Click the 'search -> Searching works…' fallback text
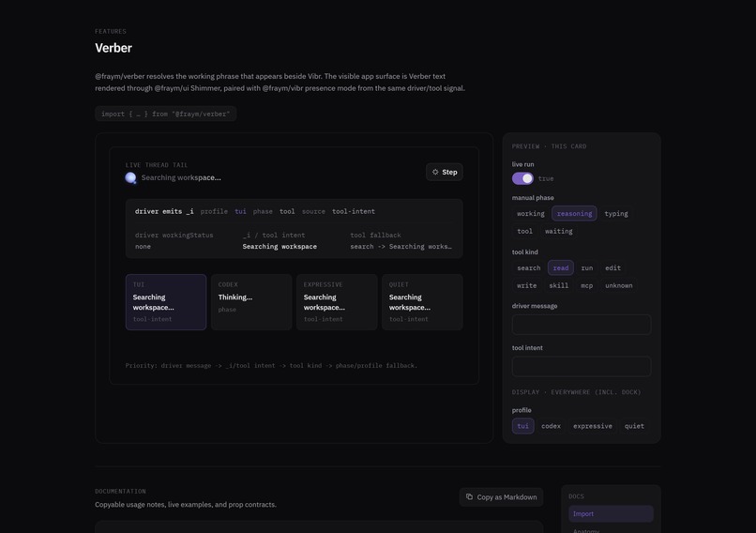 (401, 247)
